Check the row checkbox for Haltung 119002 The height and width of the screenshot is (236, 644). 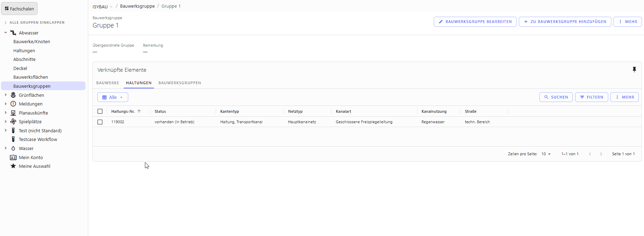[100, 122]
